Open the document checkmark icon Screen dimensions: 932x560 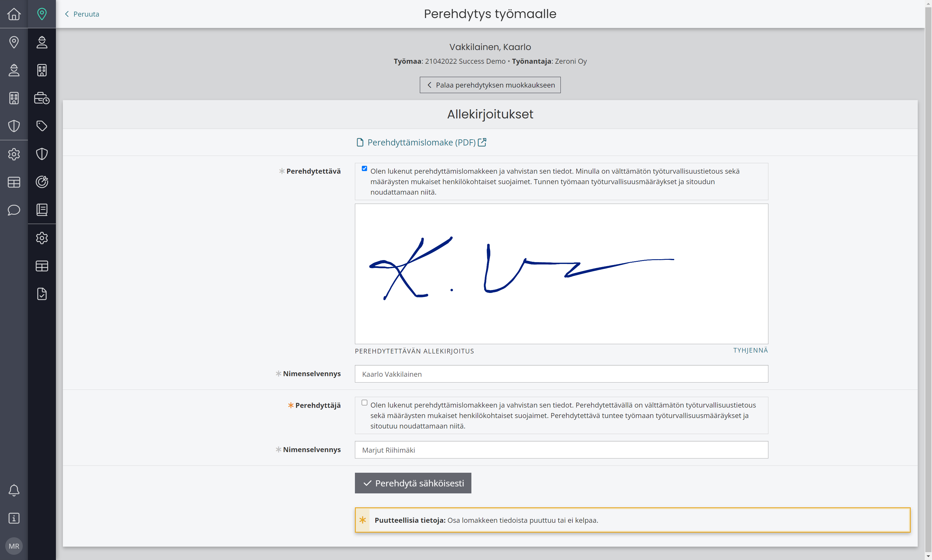coord(42,294)
